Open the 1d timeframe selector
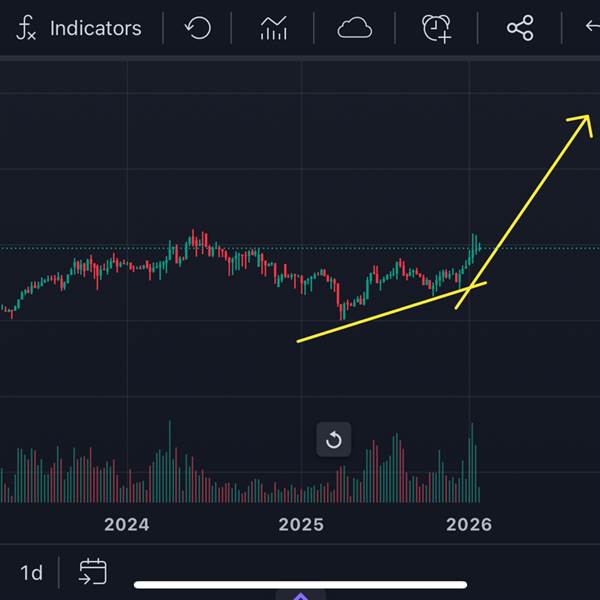The height and width of the screenshot is (600, 600). [x=32, y=573]
